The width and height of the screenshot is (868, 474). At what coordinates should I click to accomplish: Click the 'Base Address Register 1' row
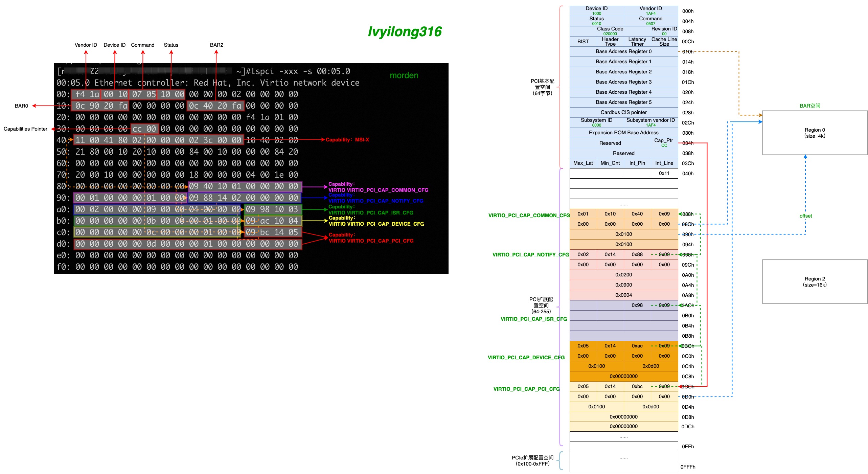pyautogui.click(x=623, y=62)
